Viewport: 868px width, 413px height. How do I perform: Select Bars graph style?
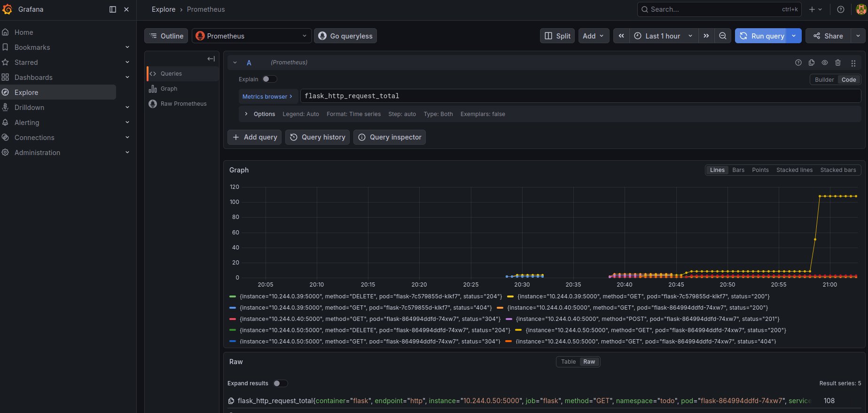tap(738, 170)
